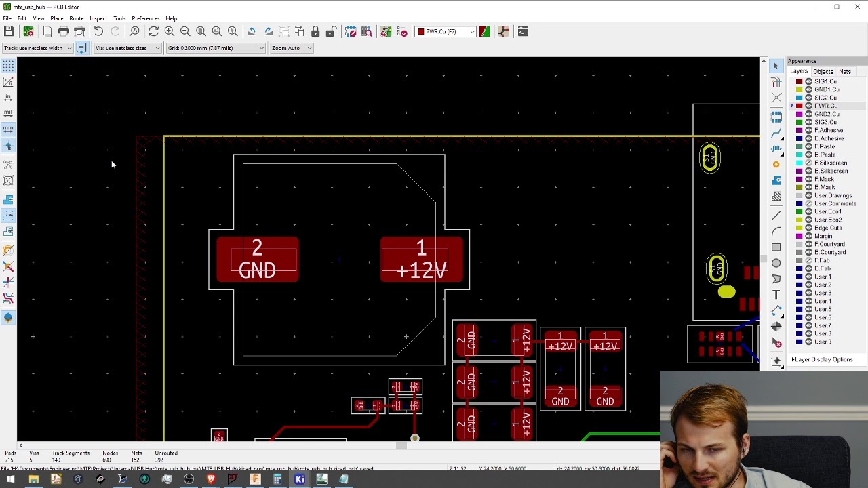Click the PWR.Cu color swatch

point(799,106)
